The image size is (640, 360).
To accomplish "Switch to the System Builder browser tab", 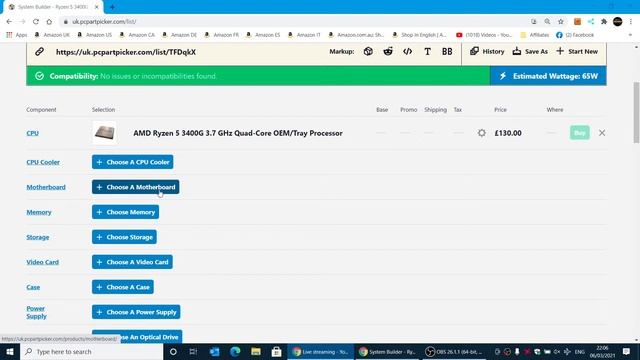I will (x=53, y=7).
